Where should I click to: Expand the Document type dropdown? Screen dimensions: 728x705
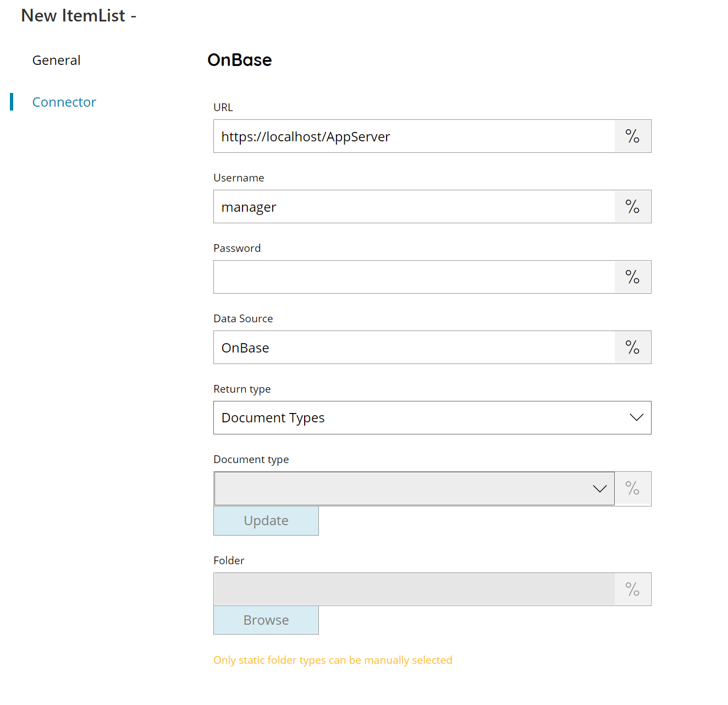[414, 488]
